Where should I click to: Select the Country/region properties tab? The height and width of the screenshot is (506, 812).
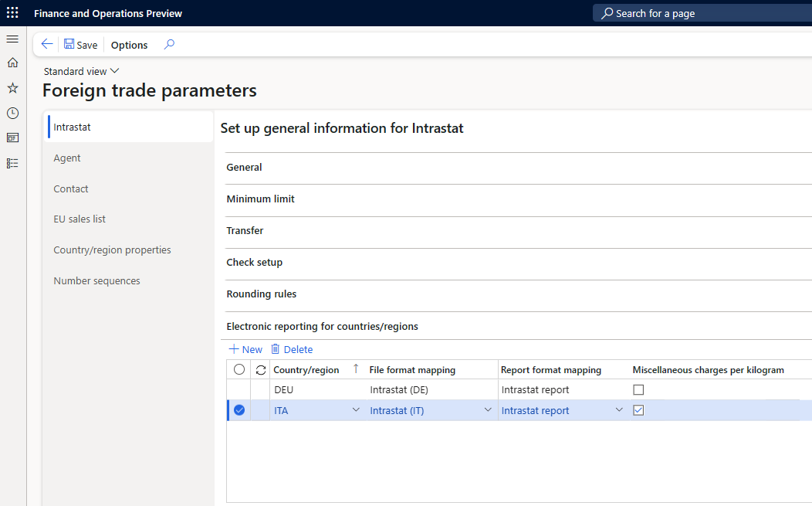click(x=130, y=250)
